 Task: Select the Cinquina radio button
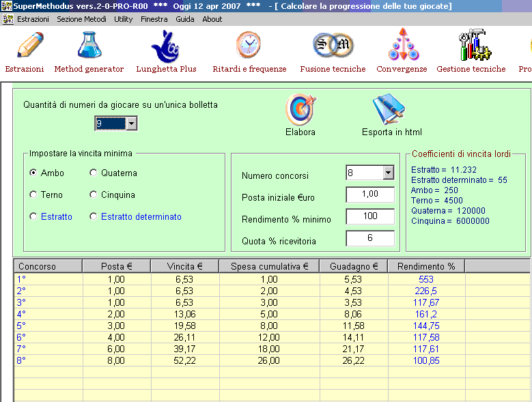(x=93, y=195)
